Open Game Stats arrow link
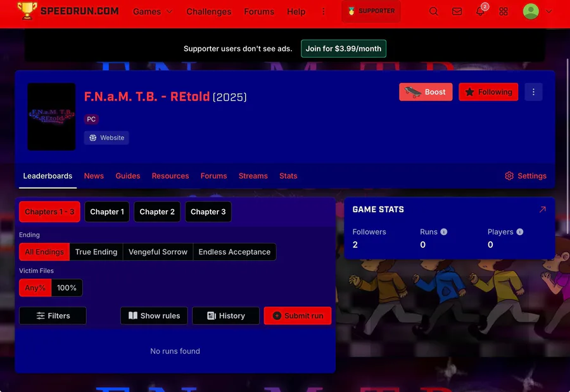 click(542, 210)
